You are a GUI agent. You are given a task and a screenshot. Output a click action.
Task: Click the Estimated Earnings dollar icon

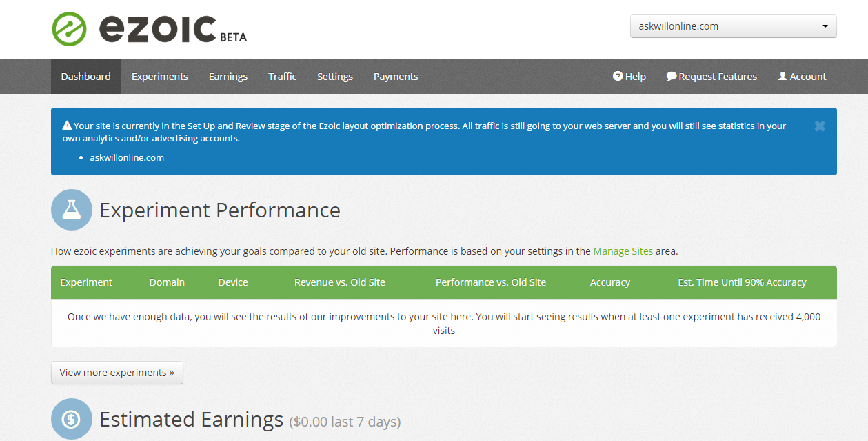pos(72,419)
